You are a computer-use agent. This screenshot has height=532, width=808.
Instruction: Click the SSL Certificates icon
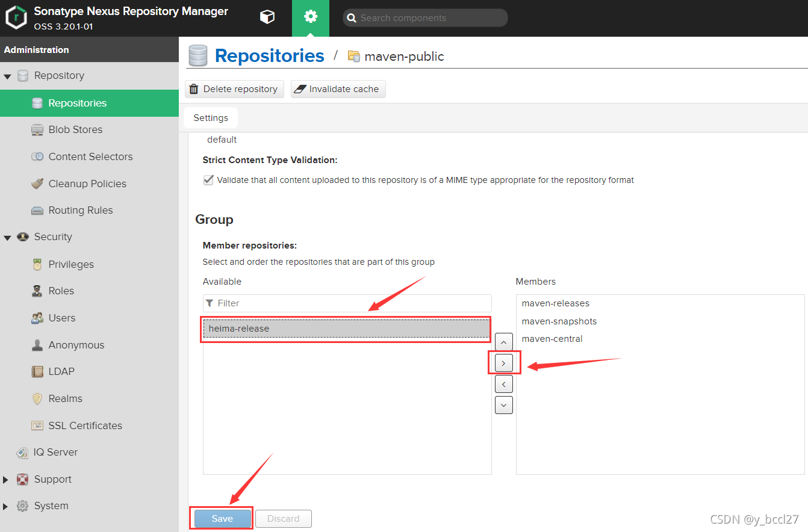[x=37, y=425]
